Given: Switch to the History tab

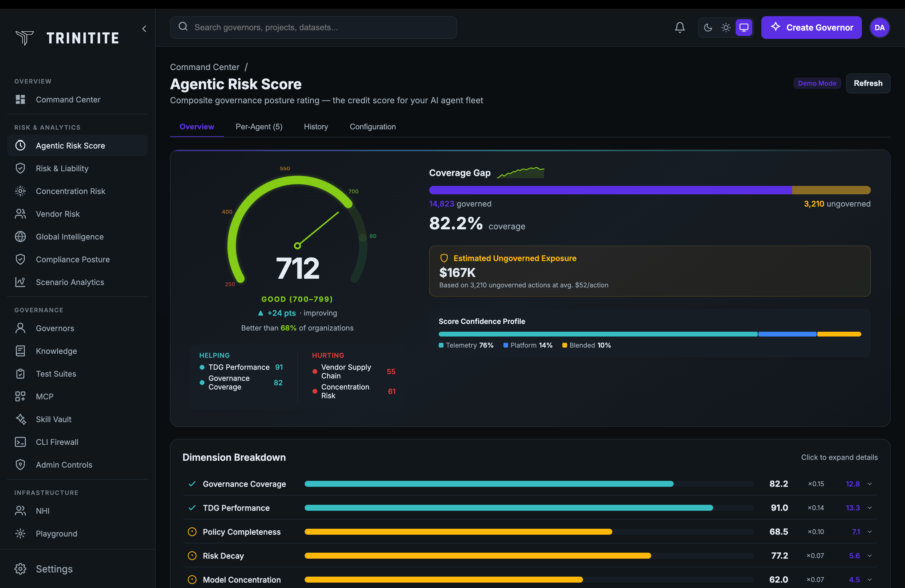Looking at the screenshot, I should [316, 127].
